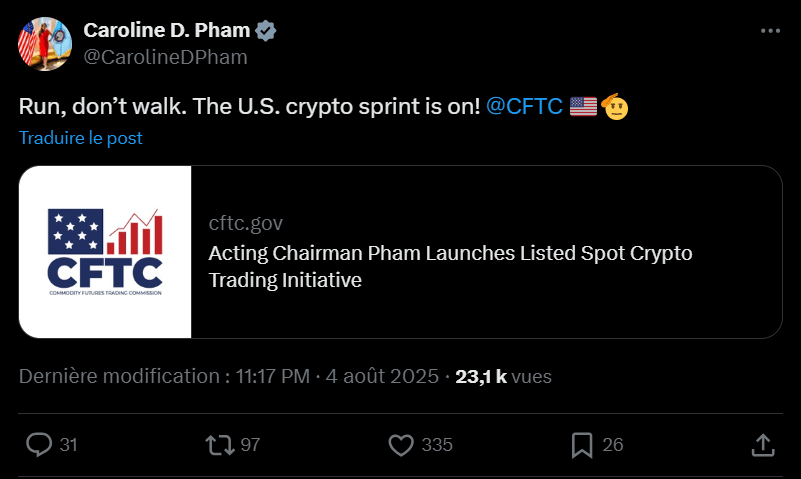Image resolution: width=801 pixels, height=479 pixels.
Task: Open the Acting Chairman Pham article headline
Action: tap(450, 266)
